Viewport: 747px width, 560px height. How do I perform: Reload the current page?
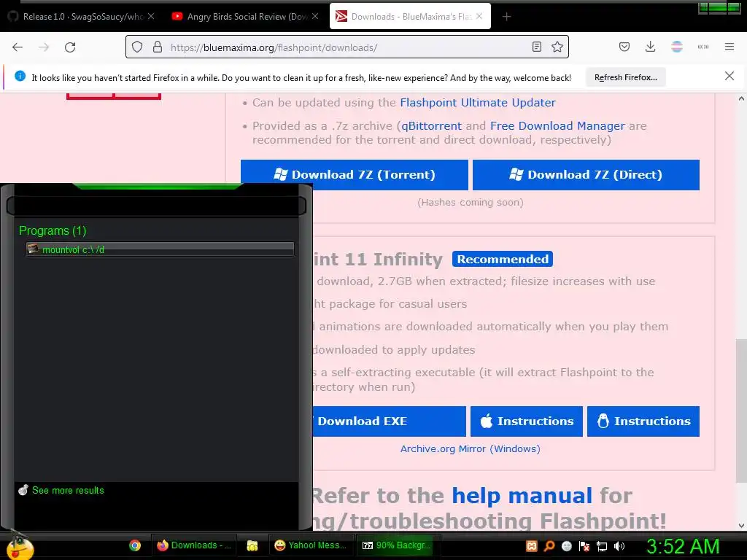point(70,47)
